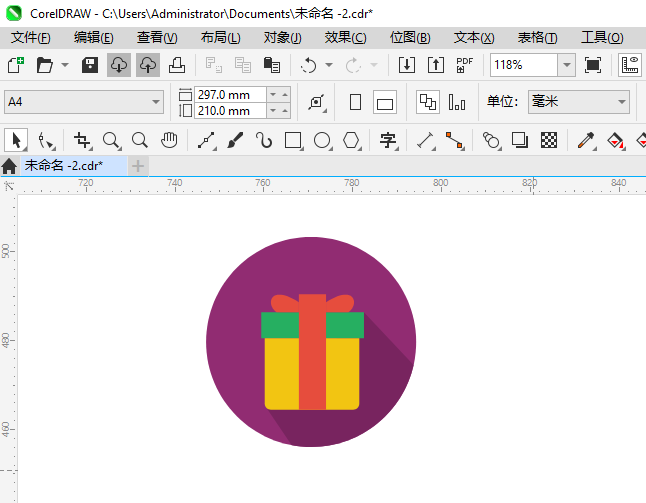This screenshot has height=503, width=646.
Task: Click the cloud upload icon
Action: pyautogui.click(x=148, y=65)
